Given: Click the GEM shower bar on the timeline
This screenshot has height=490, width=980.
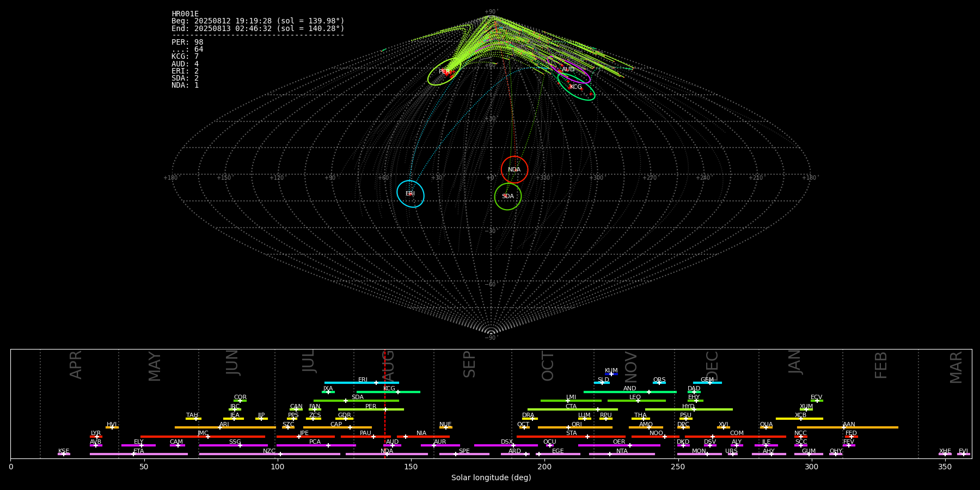Looking at the screenshot, I should (x=707, y=383).
